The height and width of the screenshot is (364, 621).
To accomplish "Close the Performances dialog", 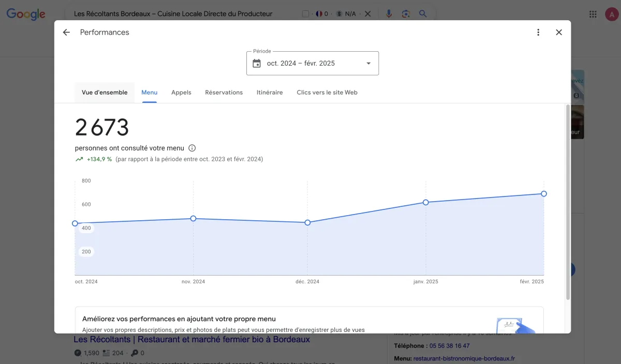I will [x=559, y=32].
